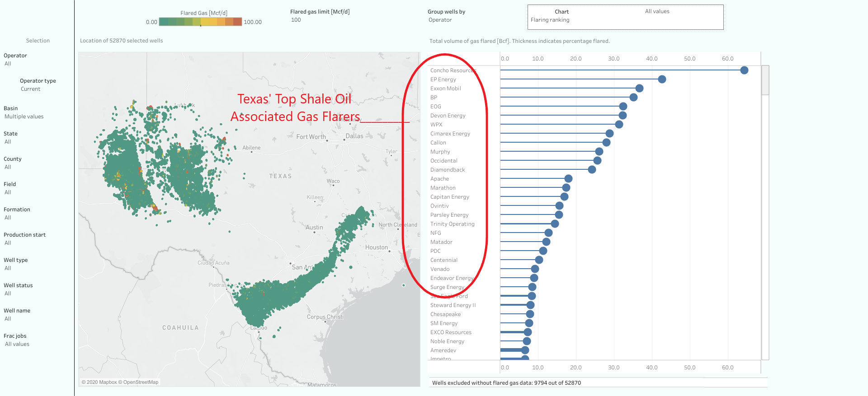Select the red end of flared gas legend
Image resolution: width=868 pixels, height=396 pixels.
[x=238, y=22]
